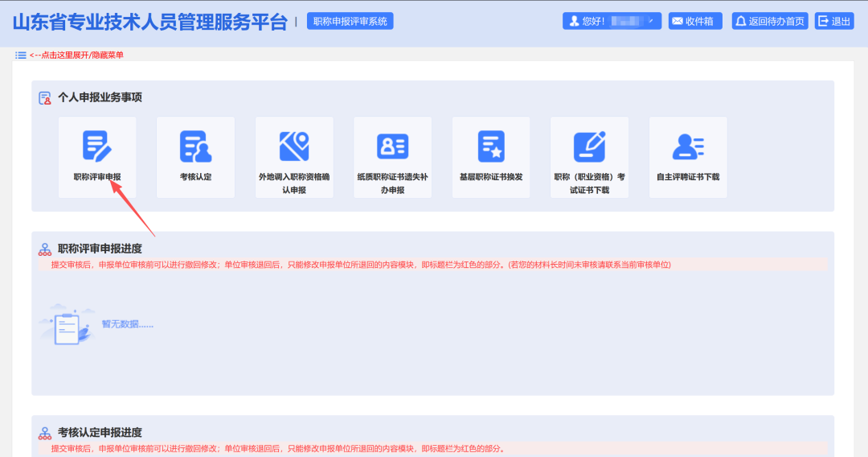Viewport: 868px width, 457px height.
Task: Click the 个人申报业务事项 section icon
Action: click(45, 98)
